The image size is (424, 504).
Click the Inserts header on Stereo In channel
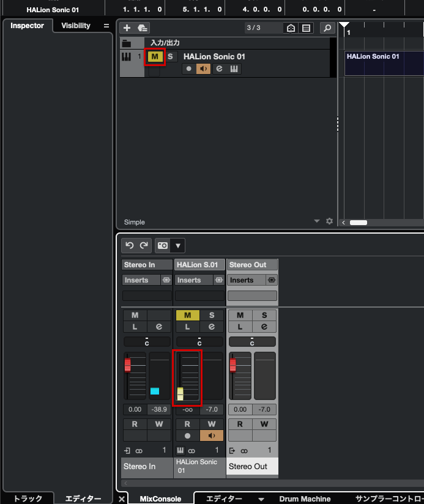click(x=140, y=280)
